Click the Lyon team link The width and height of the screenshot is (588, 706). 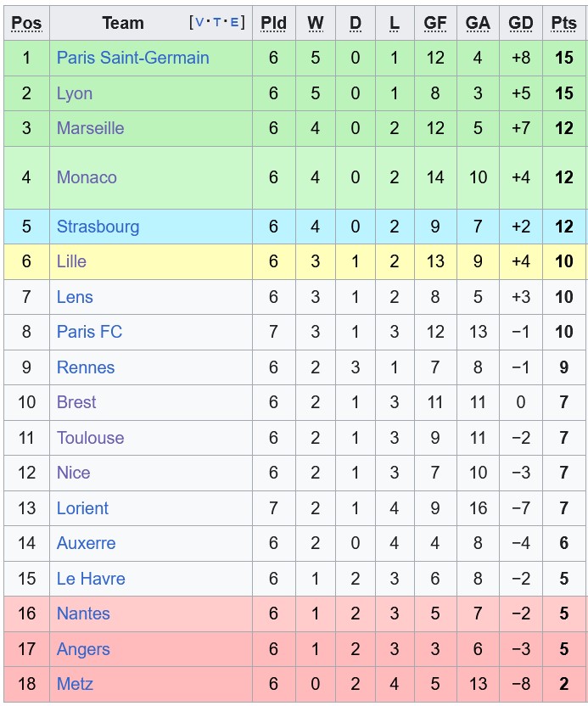tap(75, 93)
